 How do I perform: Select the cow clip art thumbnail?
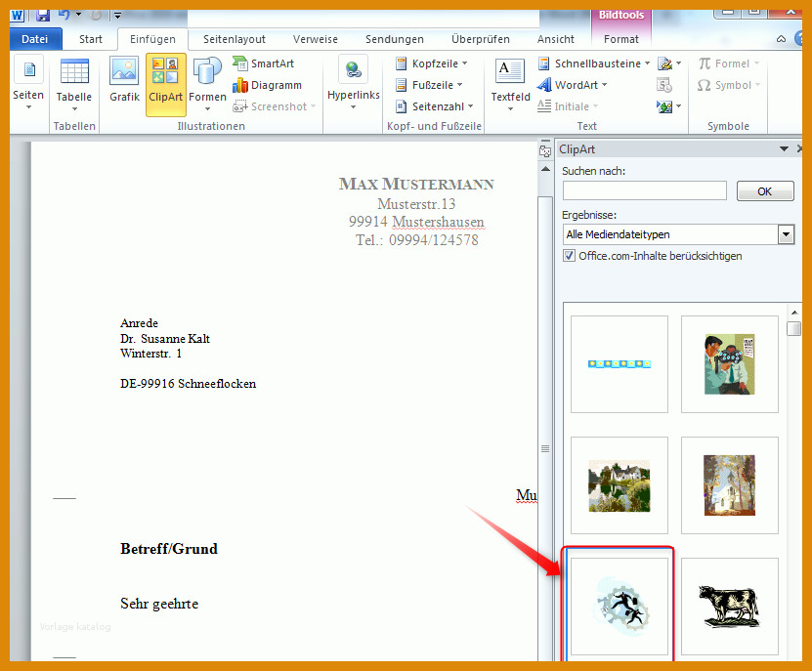click(x=730, y=607)
